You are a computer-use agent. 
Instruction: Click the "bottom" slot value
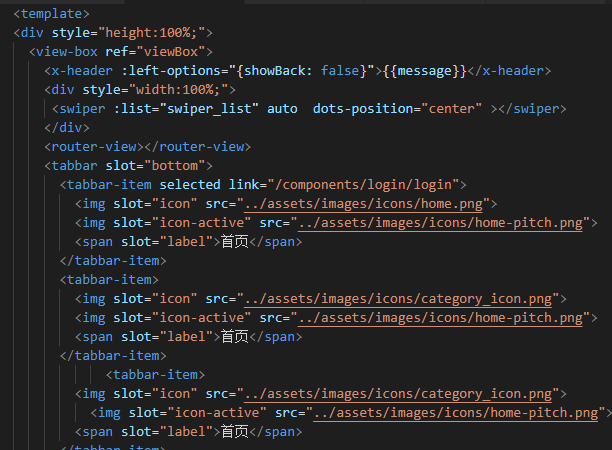coord(174,166)
